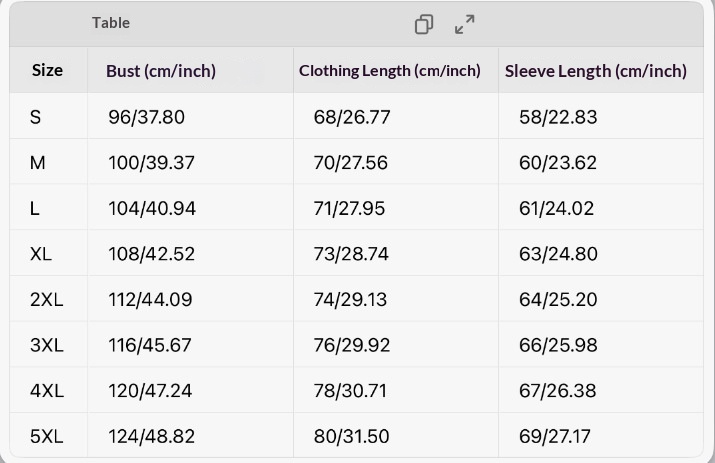Viewport: 715px width, 463px height.
Task: Select sleeve length 63/24.80
Action: (558, 254)
